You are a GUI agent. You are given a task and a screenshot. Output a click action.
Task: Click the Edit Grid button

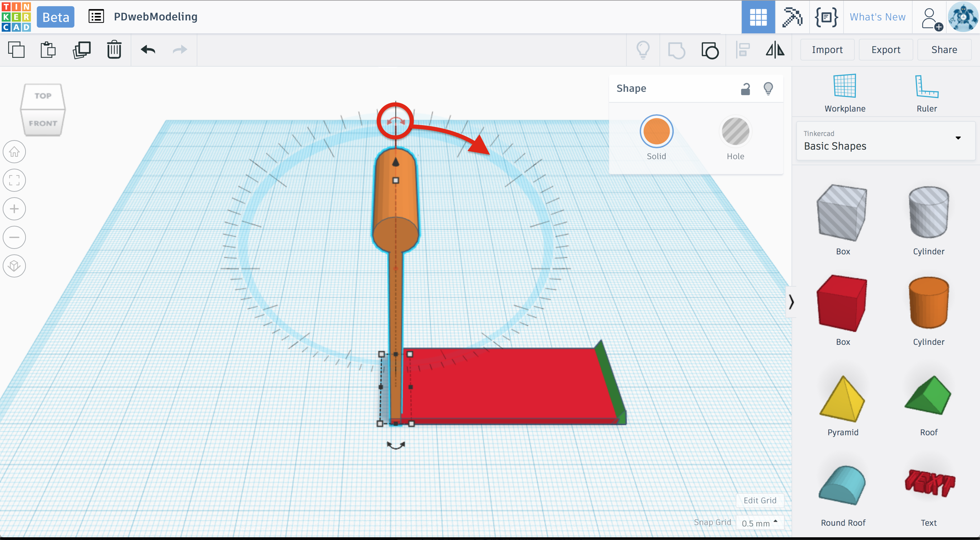[760, 501]
